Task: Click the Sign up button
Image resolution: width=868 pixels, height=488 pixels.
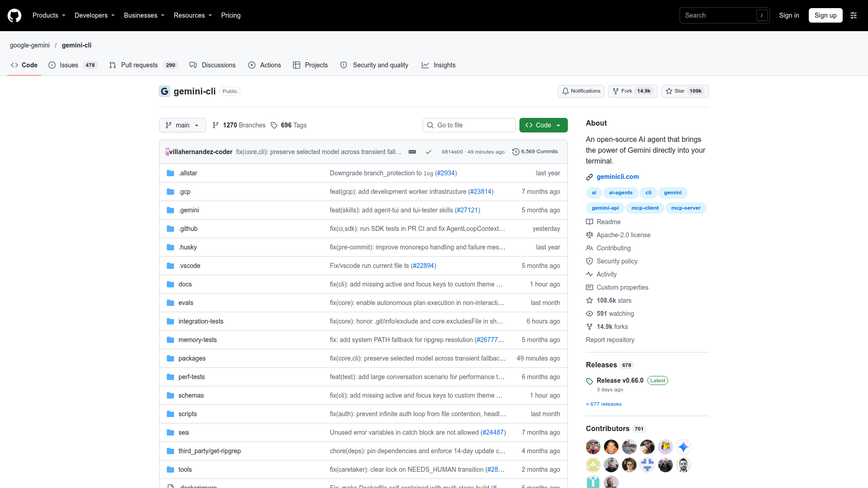Action: (x=826, y=15)
